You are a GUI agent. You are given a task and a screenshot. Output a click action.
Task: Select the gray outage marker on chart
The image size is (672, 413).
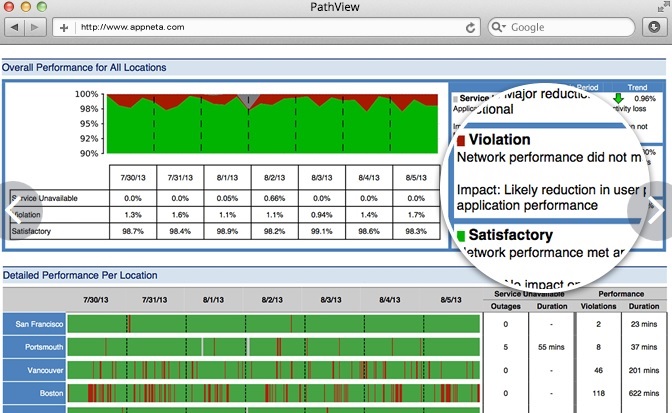[x=249, y=101]
